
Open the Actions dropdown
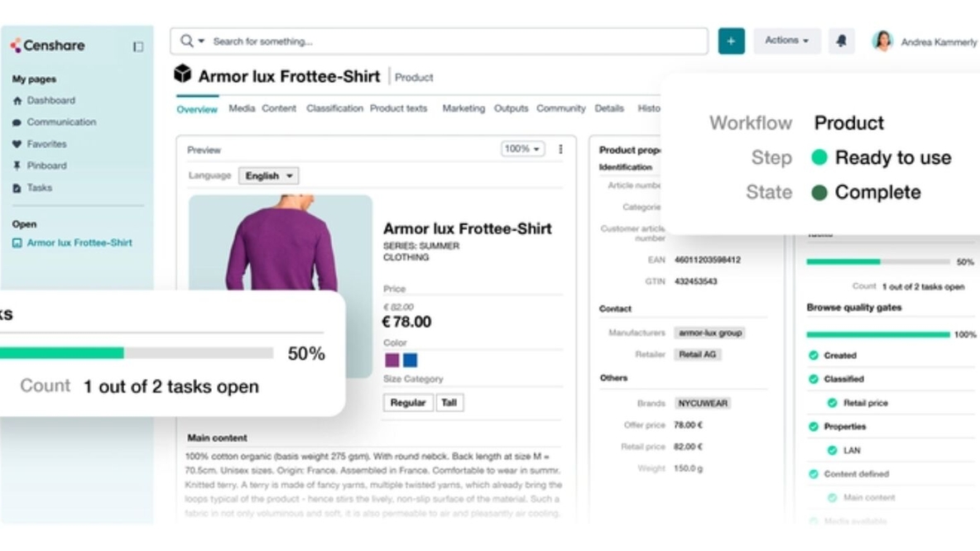click(787, 41)
